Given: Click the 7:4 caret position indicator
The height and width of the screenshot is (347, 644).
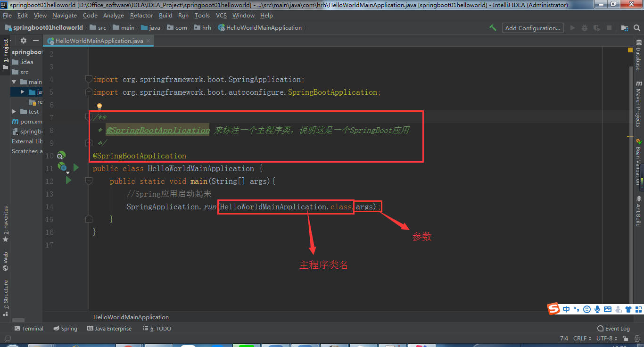Looking at the screenshot, I should [564, 338].
